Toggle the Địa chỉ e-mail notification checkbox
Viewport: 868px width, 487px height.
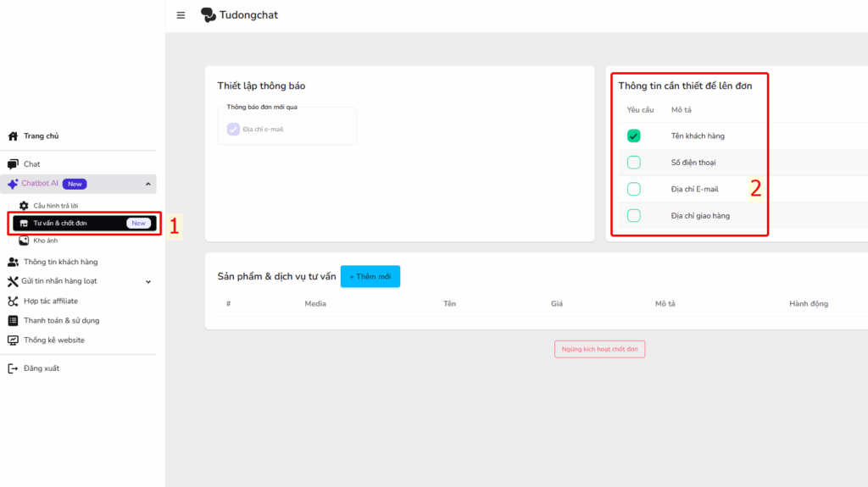(233, 129)
